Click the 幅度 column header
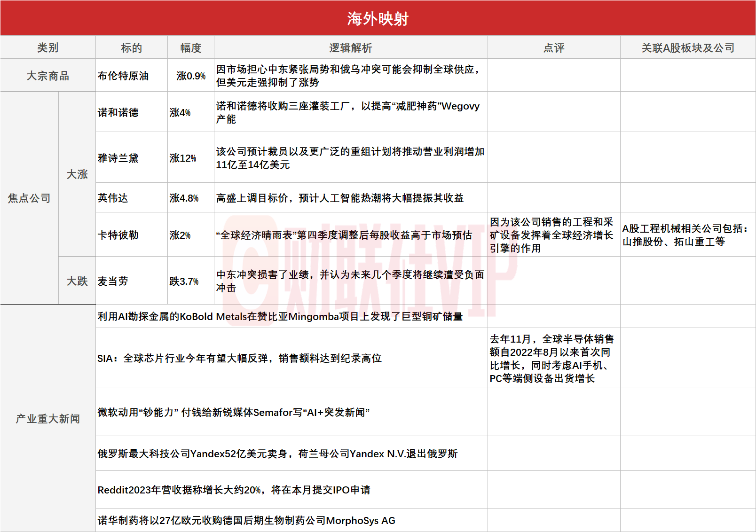This screenshot has width=756, height=532. [x=190, y=47]
